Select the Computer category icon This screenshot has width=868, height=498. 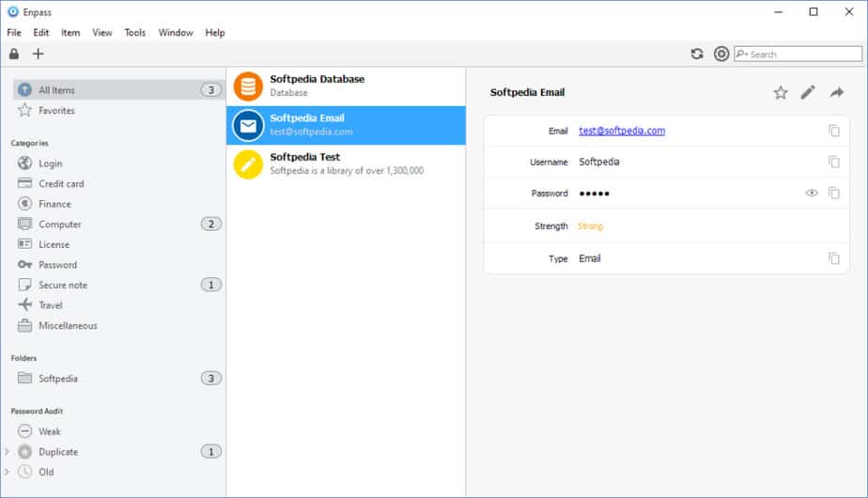click(25, 224)
